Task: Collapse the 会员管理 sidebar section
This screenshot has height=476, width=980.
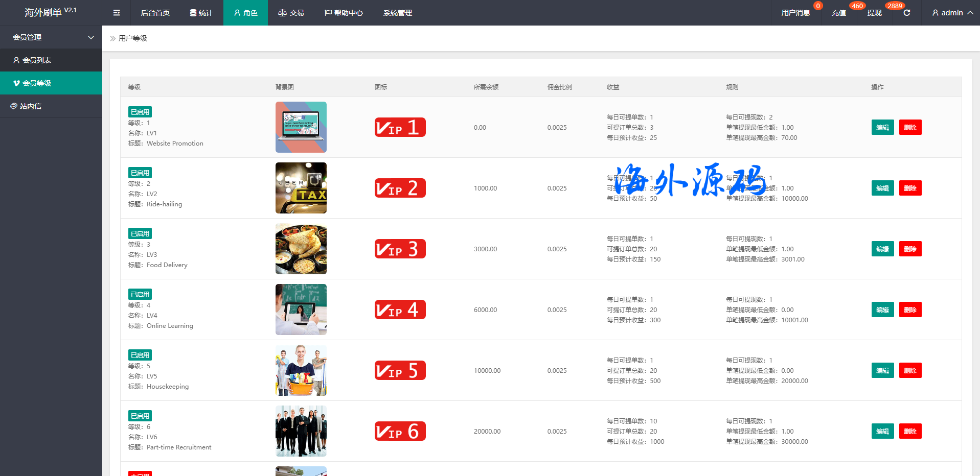Action: coord(51,37)
